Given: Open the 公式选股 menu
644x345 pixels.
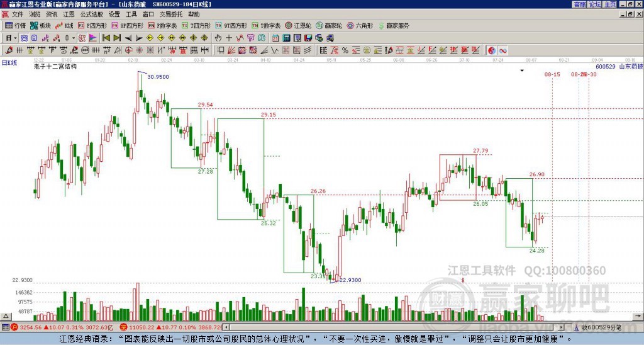Looking at the screenshot, I should (91, 14).
